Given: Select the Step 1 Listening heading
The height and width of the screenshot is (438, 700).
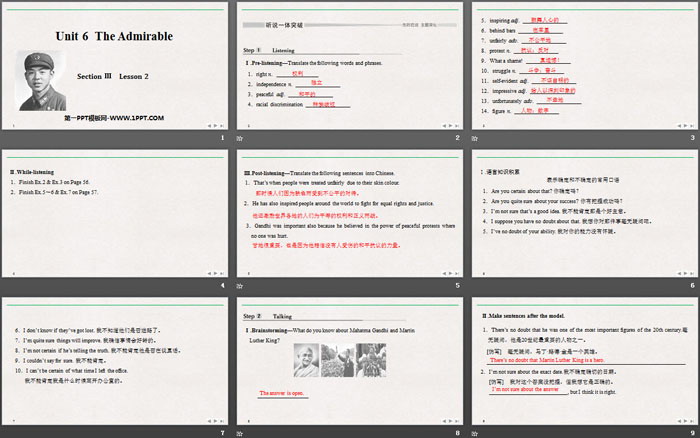Looking at the screenshot, I should 270,47.
